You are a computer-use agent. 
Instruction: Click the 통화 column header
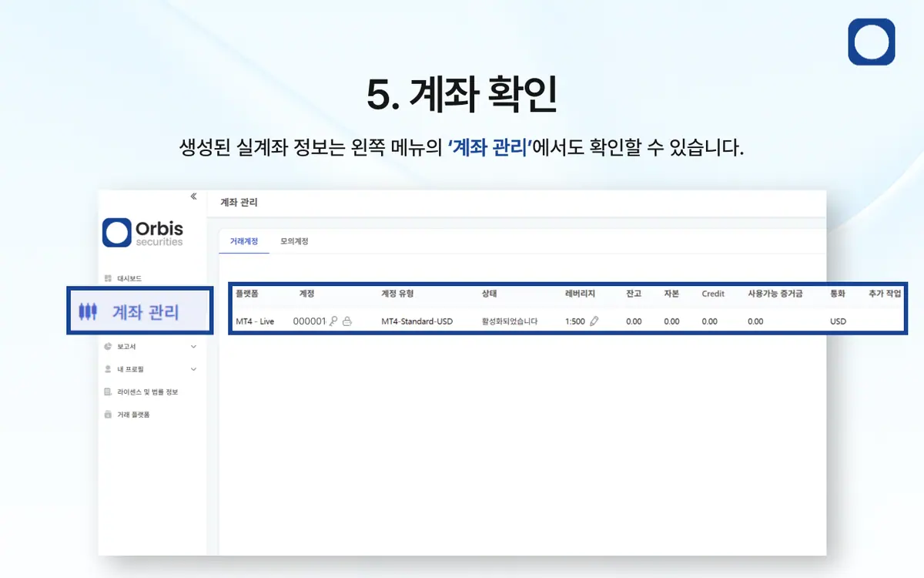point(838,294)
